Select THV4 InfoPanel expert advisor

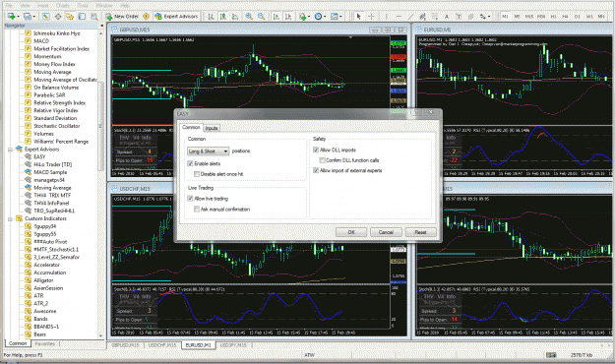(51, 204)
